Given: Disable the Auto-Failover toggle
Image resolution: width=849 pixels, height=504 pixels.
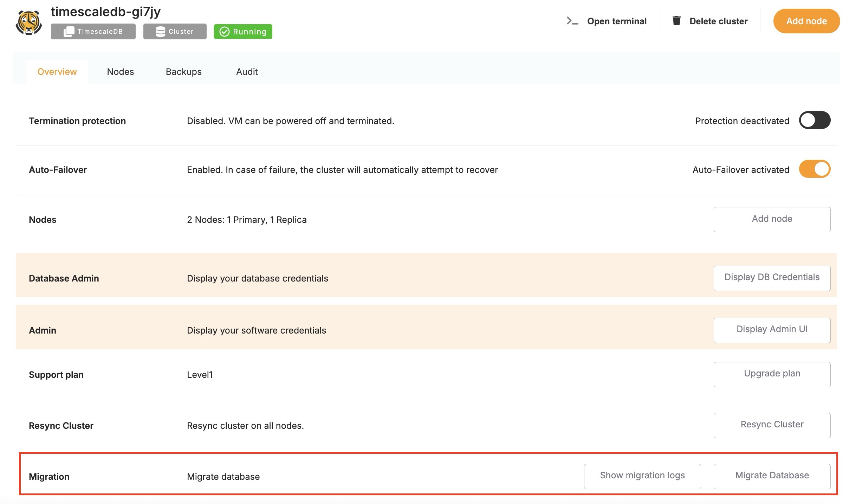Looking at the screenshot, I should (x=814, y=169).
